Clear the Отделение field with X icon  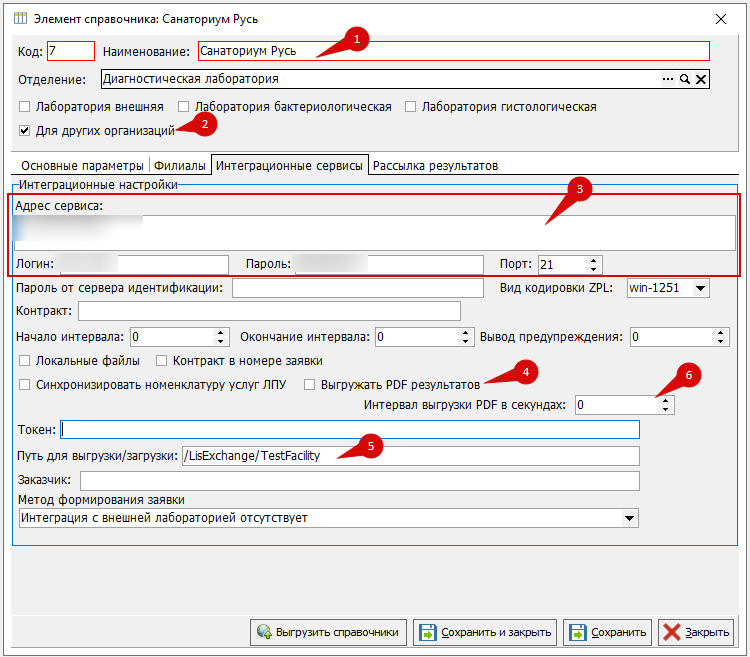[701, 79]
